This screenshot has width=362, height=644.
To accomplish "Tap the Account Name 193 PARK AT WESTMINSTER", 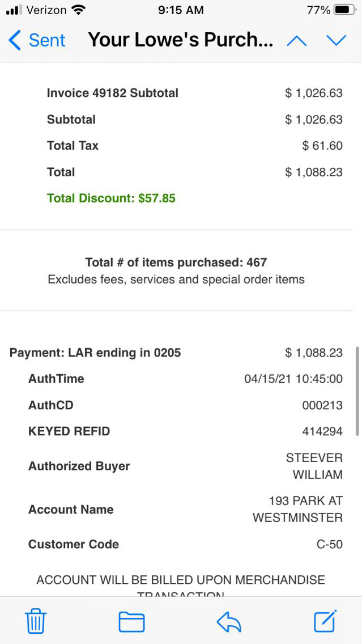I will [298, 509].
